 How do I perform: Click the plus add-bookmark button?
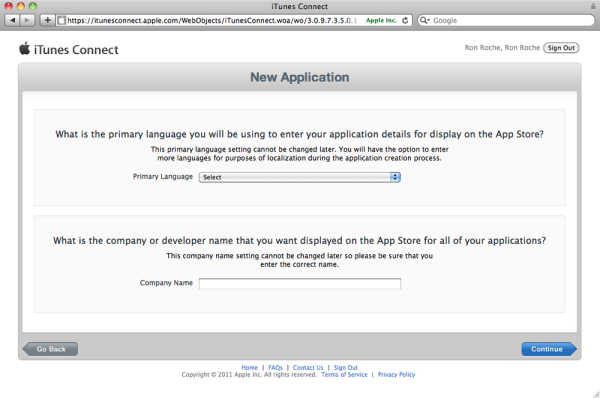click(x=47, y=20)
